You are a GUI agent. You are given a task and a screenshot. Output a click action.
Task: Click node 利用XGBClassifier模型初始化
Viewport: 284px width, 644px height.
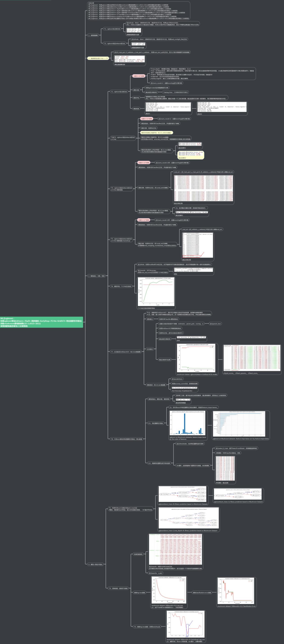[x=169, y=319]
